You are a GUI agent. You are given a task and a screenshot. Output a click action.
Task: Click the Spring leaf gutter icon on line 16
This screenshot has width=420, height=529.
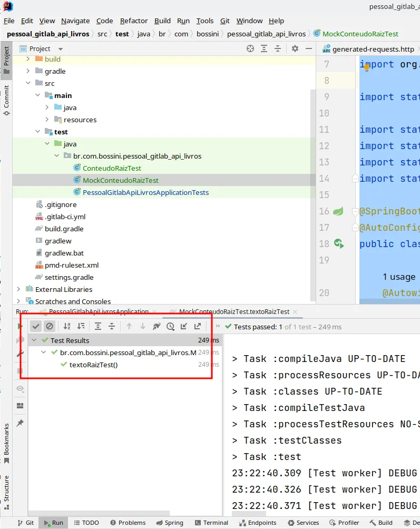coord(338,211)
